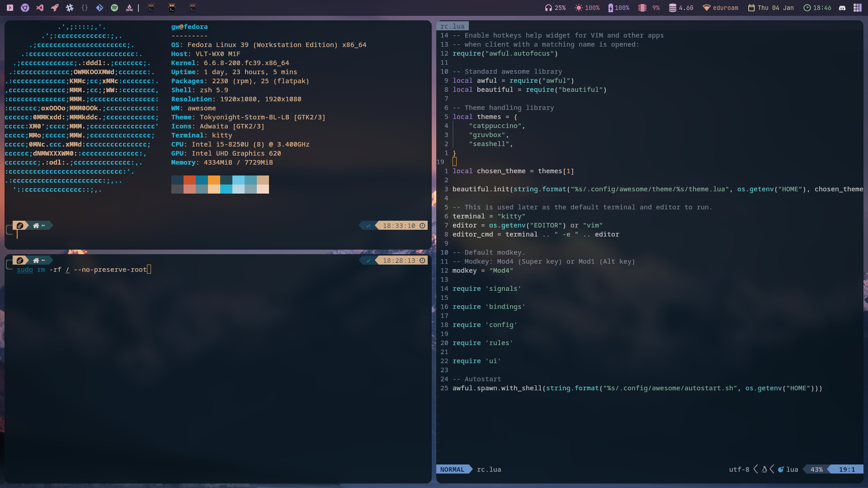The width and height of the screenshot is (868, 488).
Task: Click the require 'rules' line
Action: [x=483, y=343]
